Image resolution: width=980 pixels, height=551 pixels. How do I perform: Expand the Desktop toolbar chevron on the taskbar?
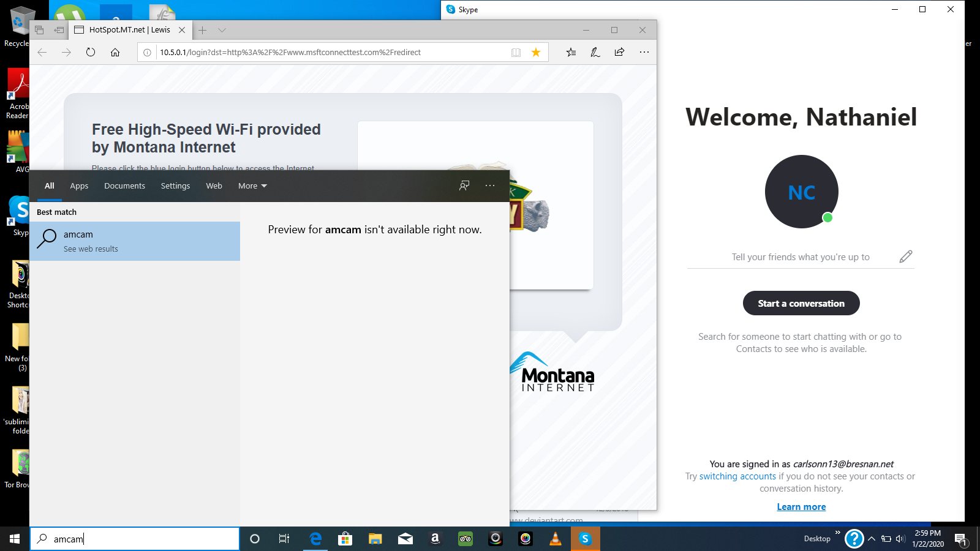pos(838,533)
